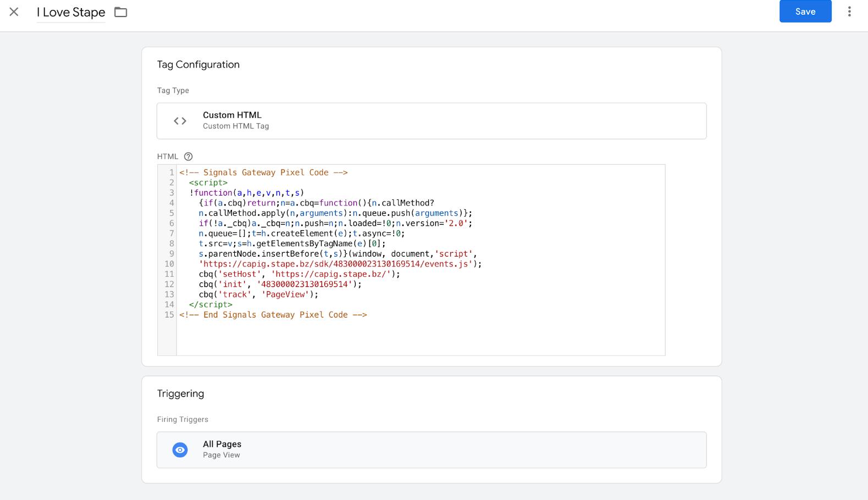Edit the tag name I Love Stape
The height and width of the screenshot is (500, 868).
point(71,12)
